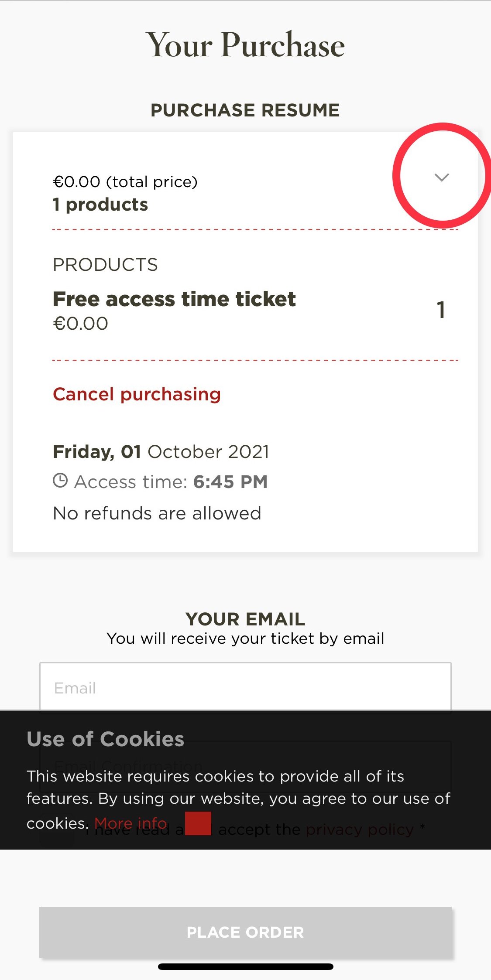The width and height of the screenshot is (491, 980).
Task: Click the red square cookie button
Action: [x=198, y=823]
